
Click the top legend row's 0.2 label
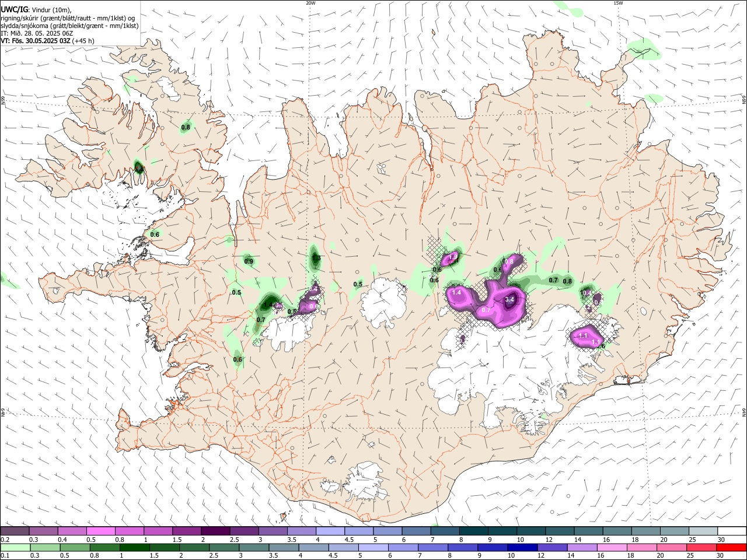[x=5, y=540]
